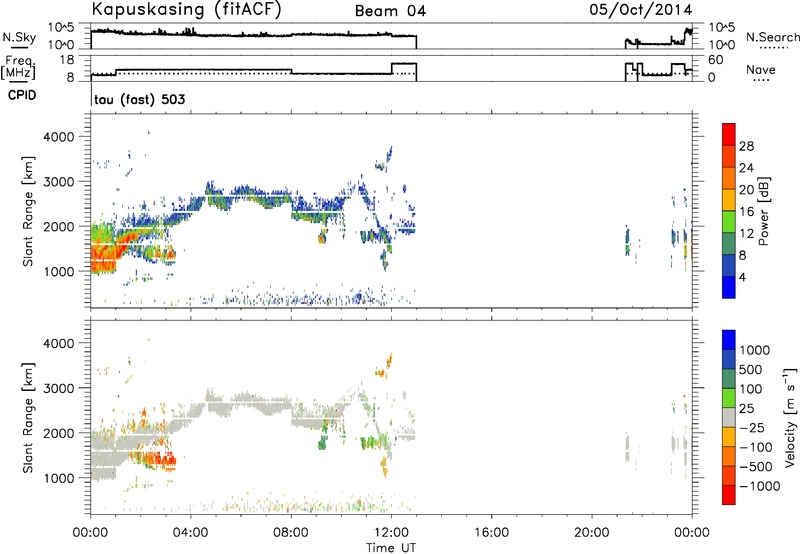Click the "N.Search" legend label
Screen dimensions: 800x554
click(x=773, y=37)
